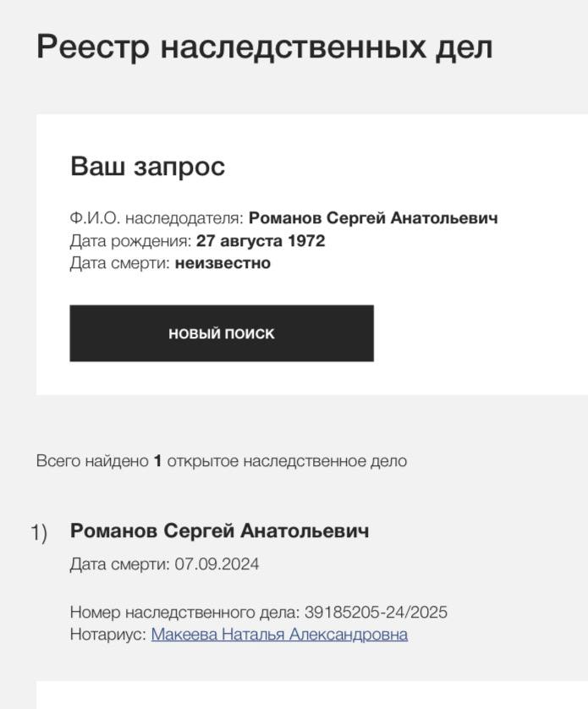588x709 pixels.
Task: Click the Нотариус label
Action: (108, 635)
